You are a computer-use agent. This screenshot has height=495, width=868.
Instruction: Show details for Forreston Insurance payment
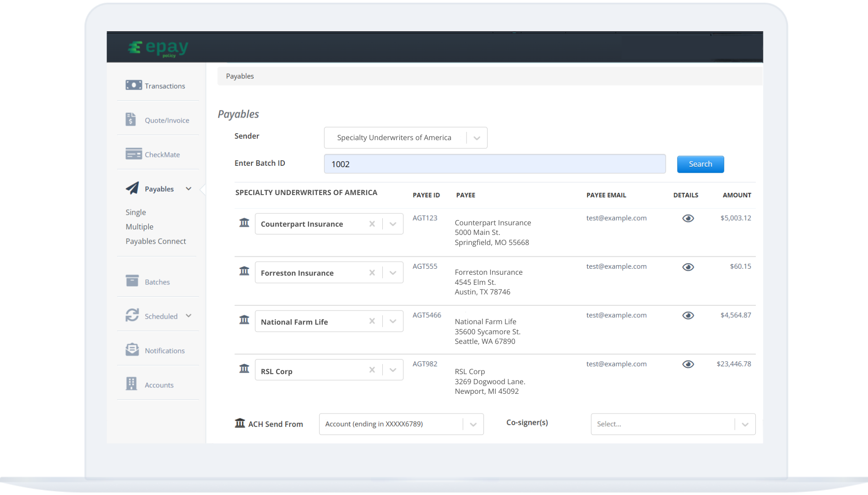[688, 267]
